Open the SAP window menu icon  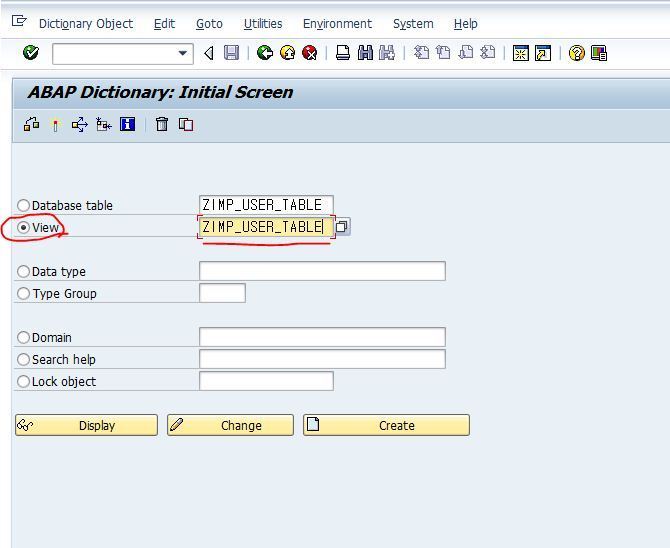click(x=19, y=21)
